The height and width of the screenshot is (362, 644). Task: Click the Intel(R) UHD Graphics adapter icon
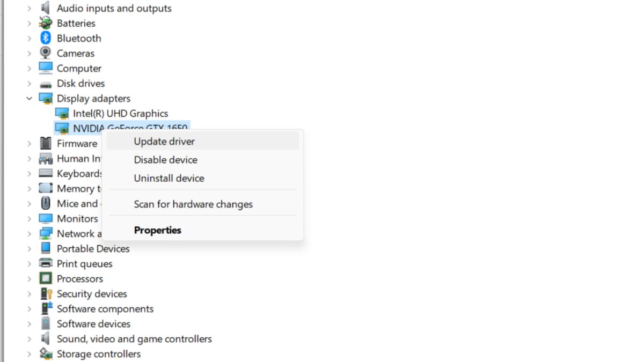coord(62,113)
